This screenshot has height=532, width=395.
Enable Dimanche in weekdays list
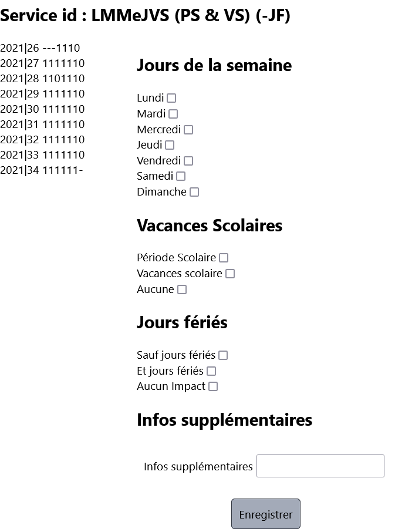[194, 192]
